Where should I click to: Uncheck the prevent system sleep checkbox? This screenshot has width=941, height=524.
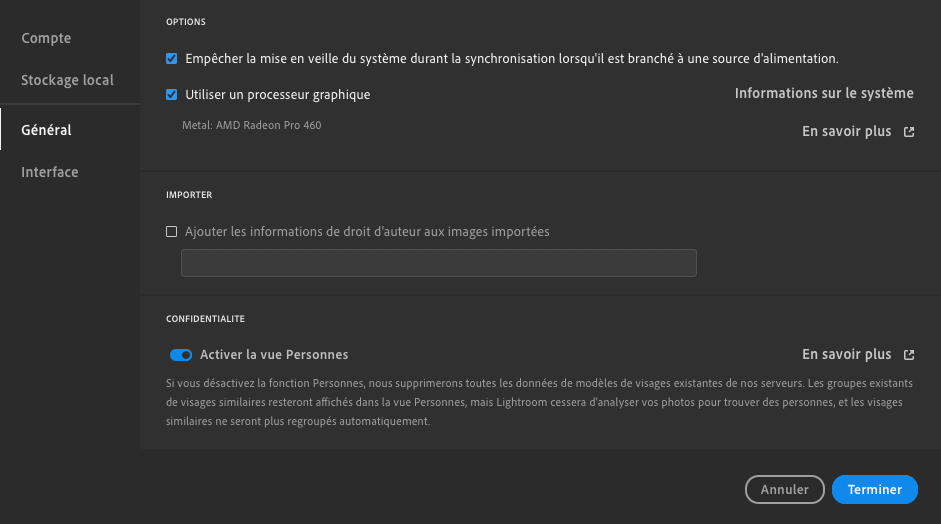coord(172,59)
